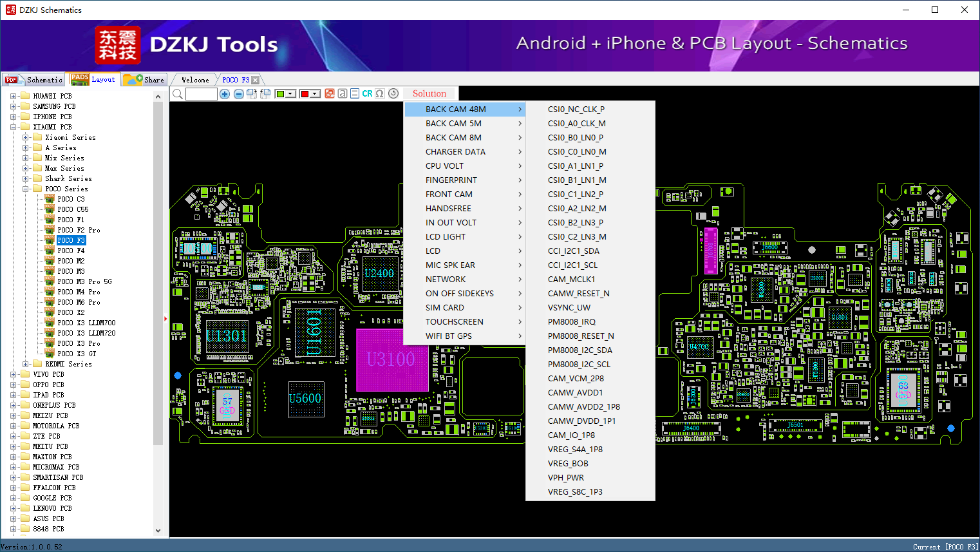Select CHARGER DATA menu entry

[466, 152]
